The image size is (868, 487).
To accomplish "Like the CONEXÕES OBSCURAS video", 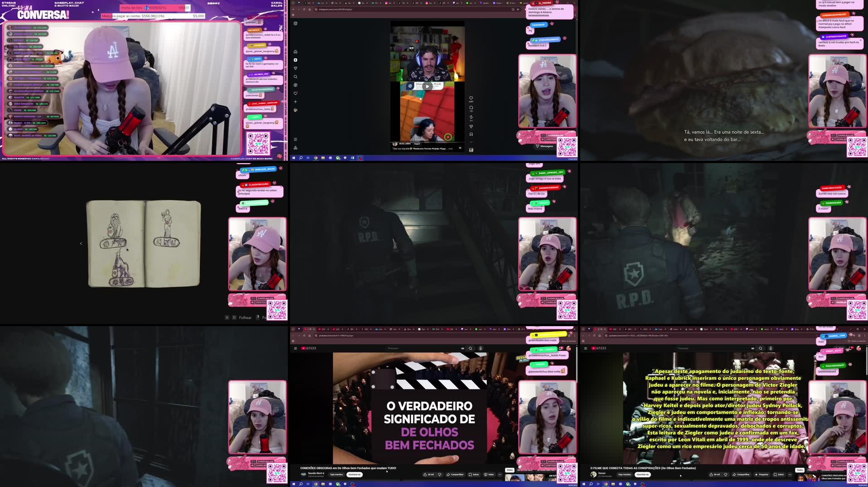I will [x=428, y=474].
